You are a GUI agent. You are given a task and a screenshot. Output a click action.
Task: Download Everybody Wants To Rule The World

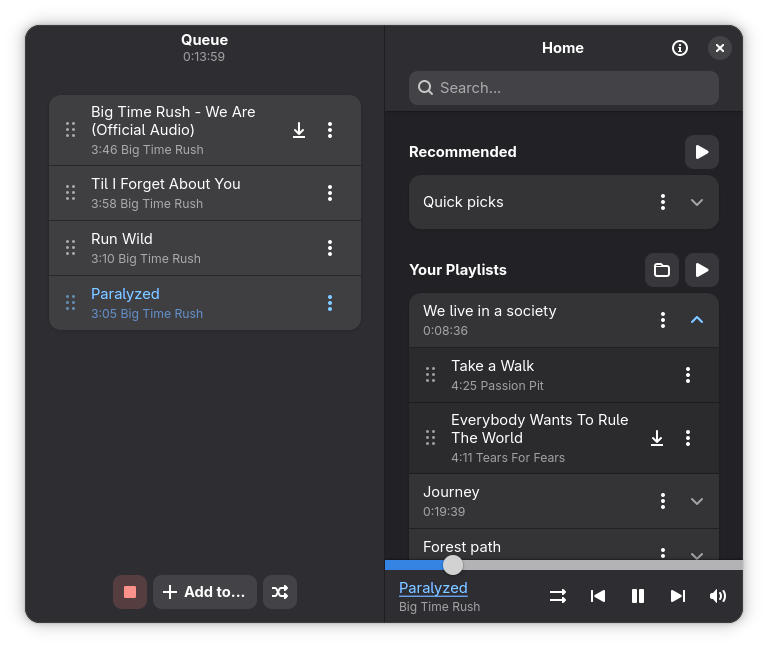pyautogui.click(x=657, y=438)
